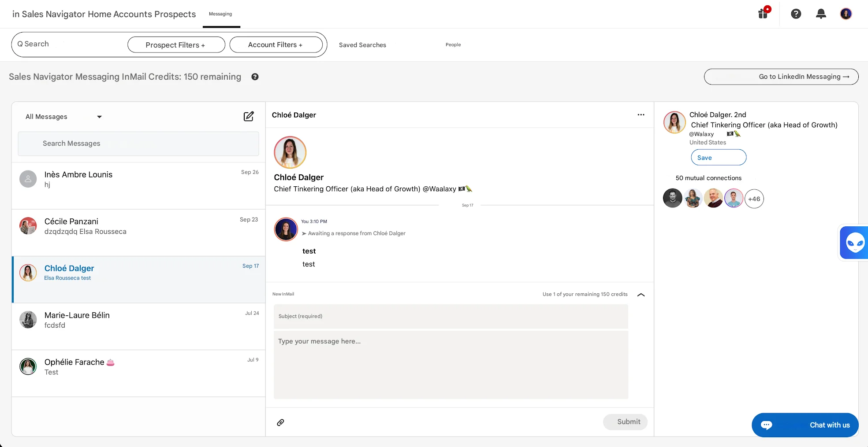Click the Subject (required) field

click(x=451, y=316)
